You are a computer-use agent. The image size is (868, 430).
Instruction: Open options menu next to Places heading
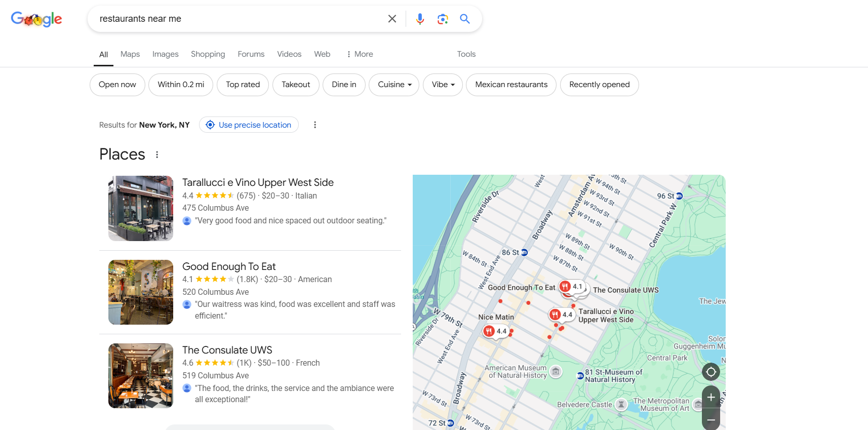(157, 155)
